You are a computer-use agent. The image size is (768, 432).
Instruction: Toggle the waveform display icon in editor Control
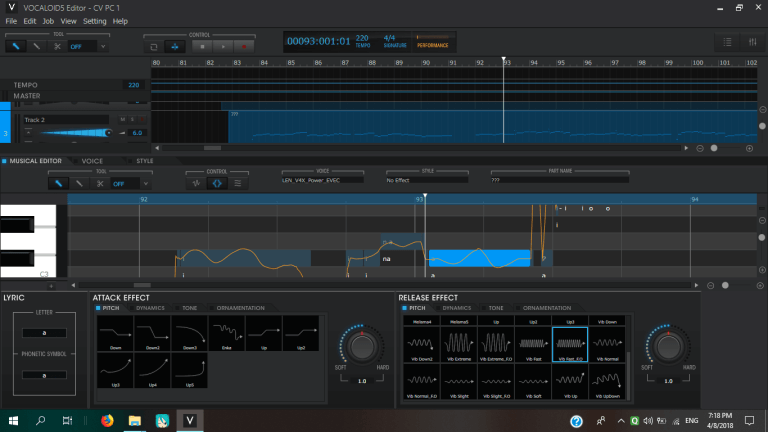[196, 184]
